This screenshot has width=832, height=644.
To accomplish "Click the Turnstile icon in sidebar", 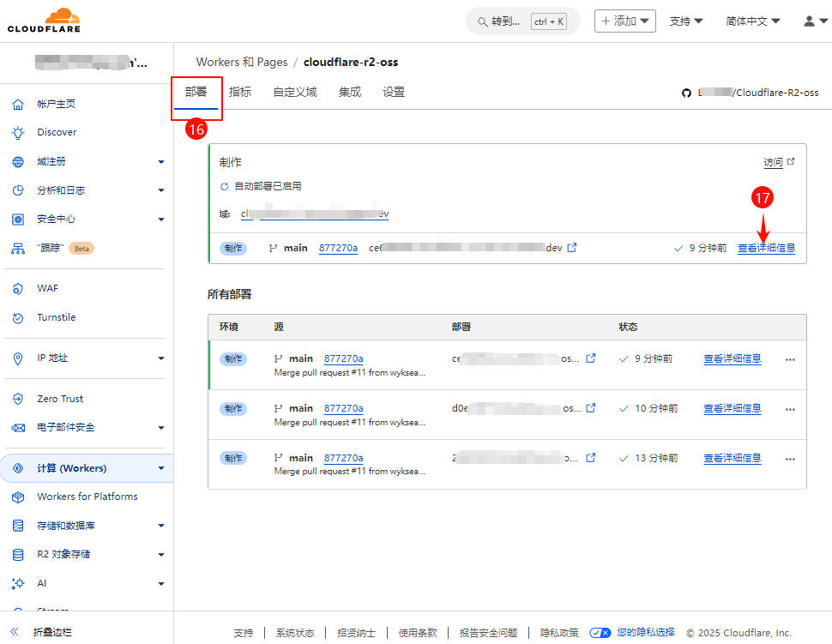I will 18,318.
